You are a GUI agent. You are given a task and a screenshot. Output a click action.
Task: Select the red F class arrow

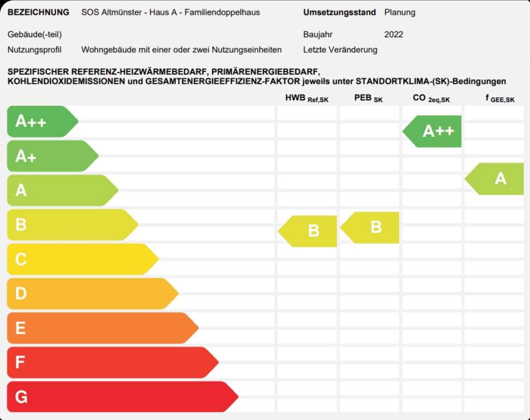(112, 363)
